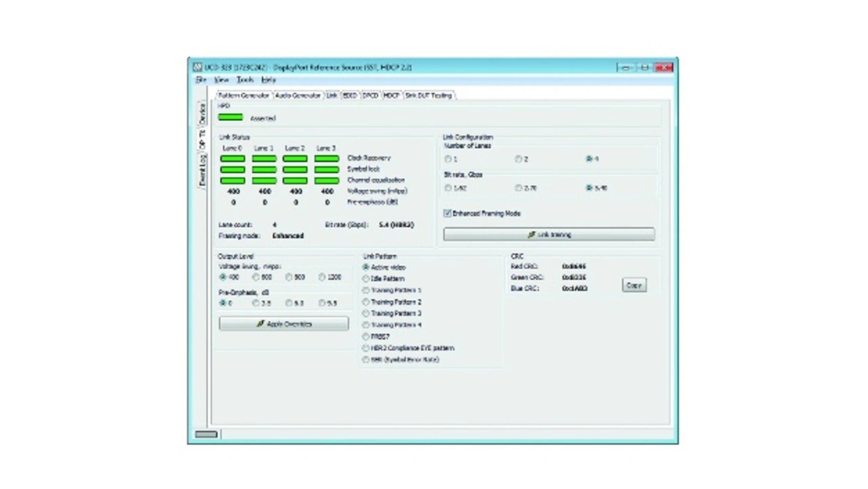Select 2 lanes radio button
868x489 pixels.
[x=518, y=159]
